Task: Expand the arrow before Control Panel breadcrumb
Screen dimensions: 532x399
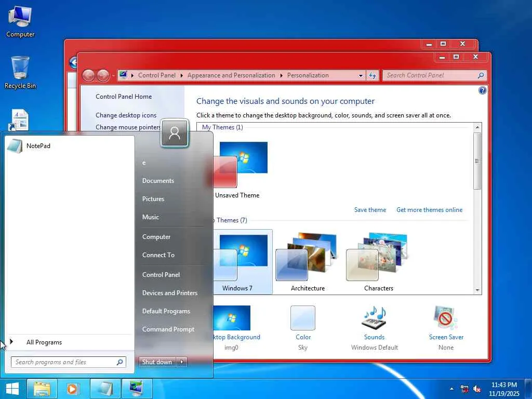Action: click(x=132, y=75)
